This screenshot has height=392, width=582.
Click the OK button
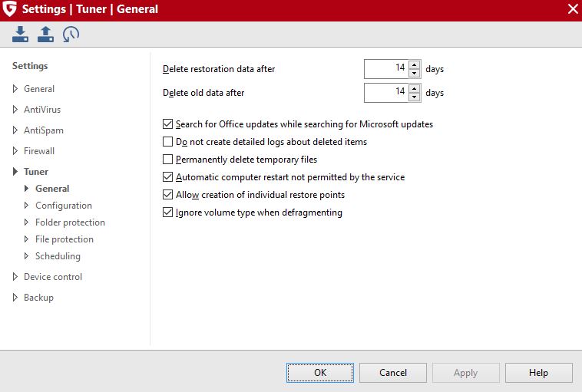click(x=320, y=373)
